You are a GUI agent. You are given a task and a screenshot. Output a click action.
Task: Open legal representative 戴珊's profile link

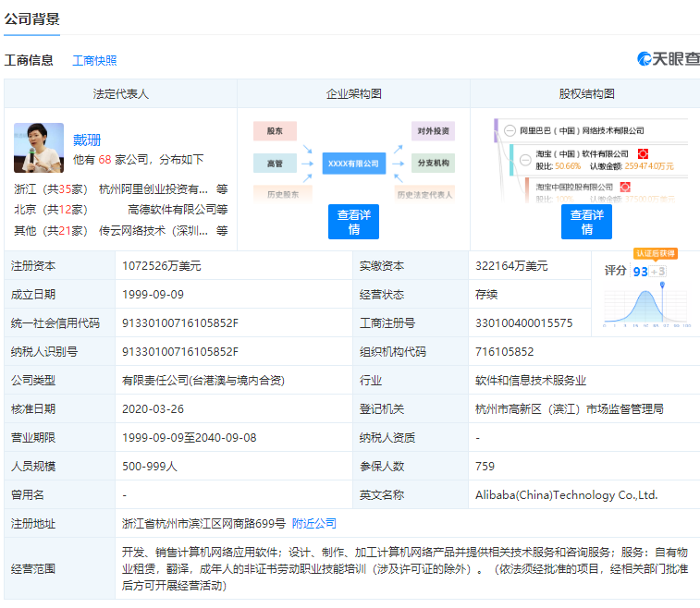(x=87, y=140)
